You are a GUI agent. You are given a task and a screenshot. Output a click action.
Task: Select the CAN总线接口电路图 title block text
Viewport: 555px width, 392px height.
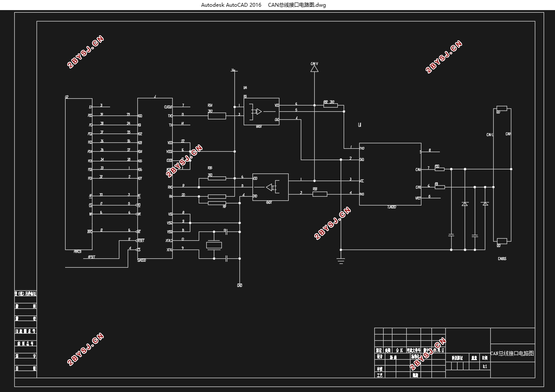tap(512, 354)
